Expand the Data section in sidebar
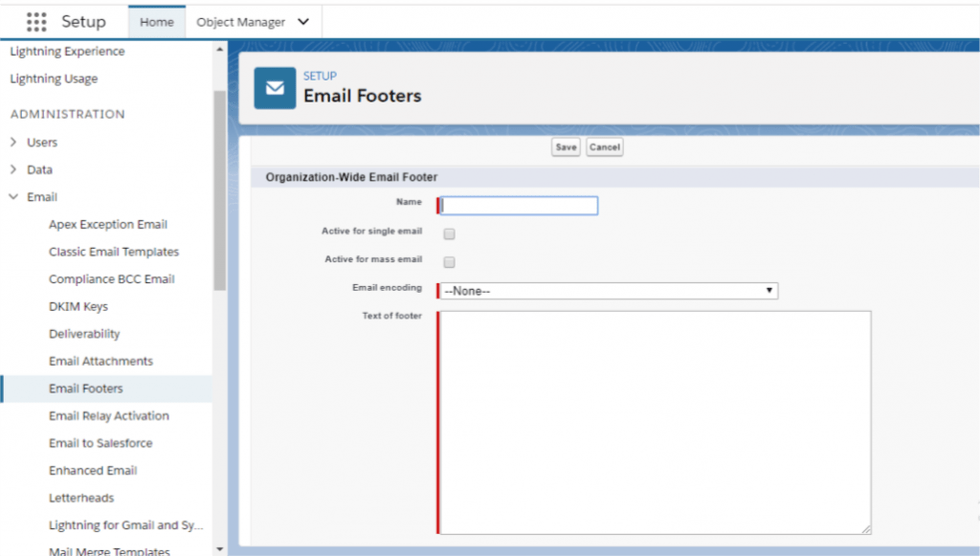This screenshot has height=556, width=980. [15, 169]
